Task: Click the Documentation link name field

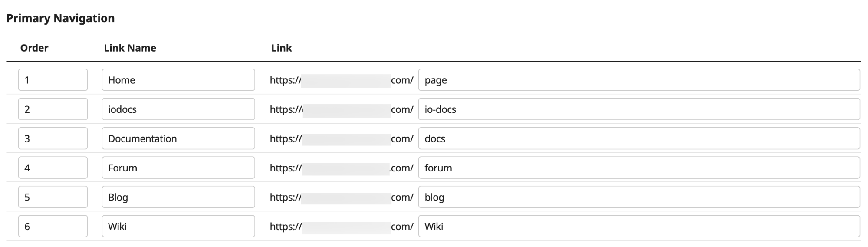Action: [x=178, y=138]
